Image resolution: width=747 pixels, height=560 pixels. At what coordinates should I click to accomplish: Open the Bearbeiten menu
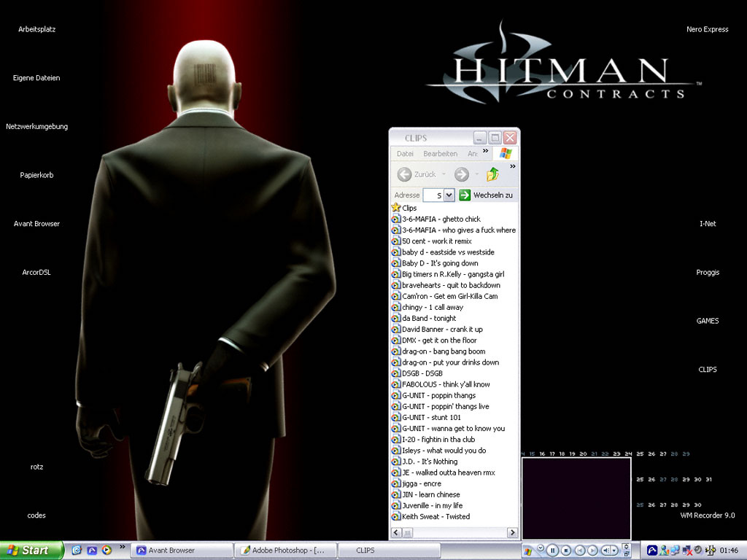pos(440,153)
